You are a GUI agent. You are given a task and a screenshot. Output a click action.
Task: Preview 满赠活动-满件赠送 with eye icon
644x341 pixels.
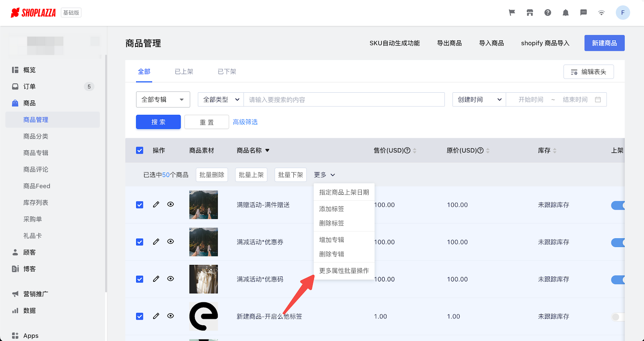(171, 204)
